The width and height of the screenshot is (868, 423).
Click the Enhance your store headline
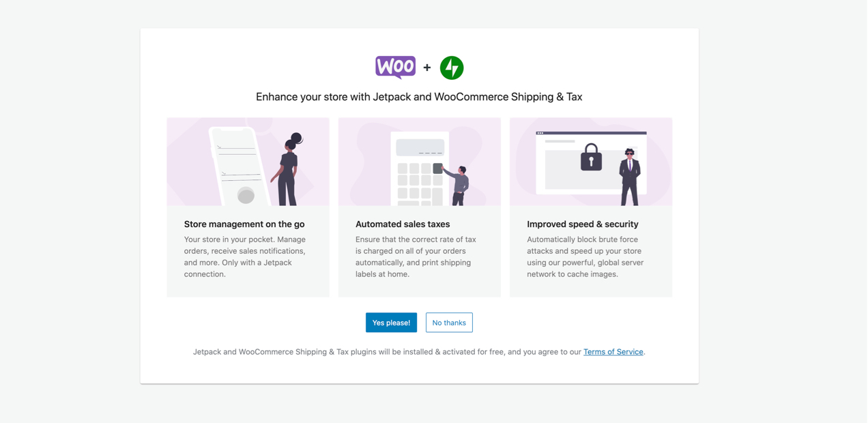tap(419, 97)
